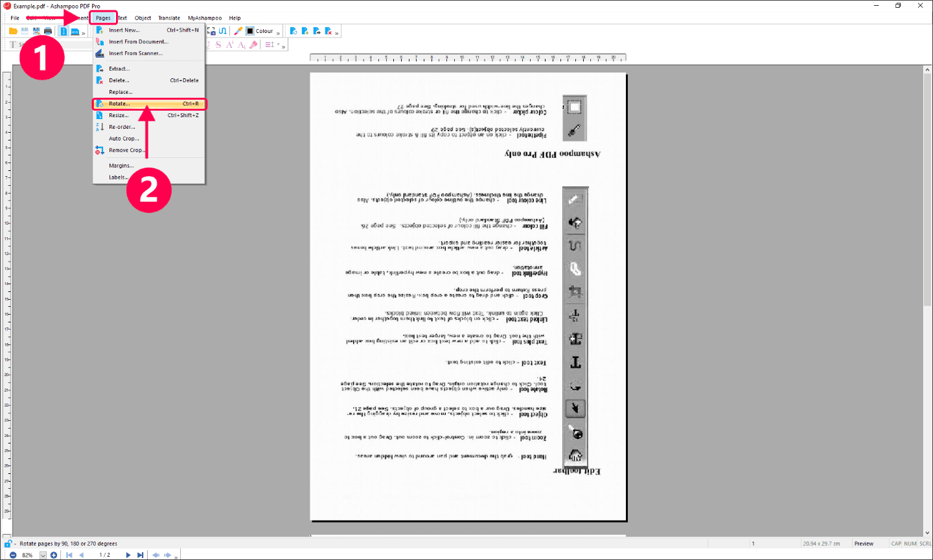
Task: Jump to the last page arrow
Action: [x=141, y=555]
